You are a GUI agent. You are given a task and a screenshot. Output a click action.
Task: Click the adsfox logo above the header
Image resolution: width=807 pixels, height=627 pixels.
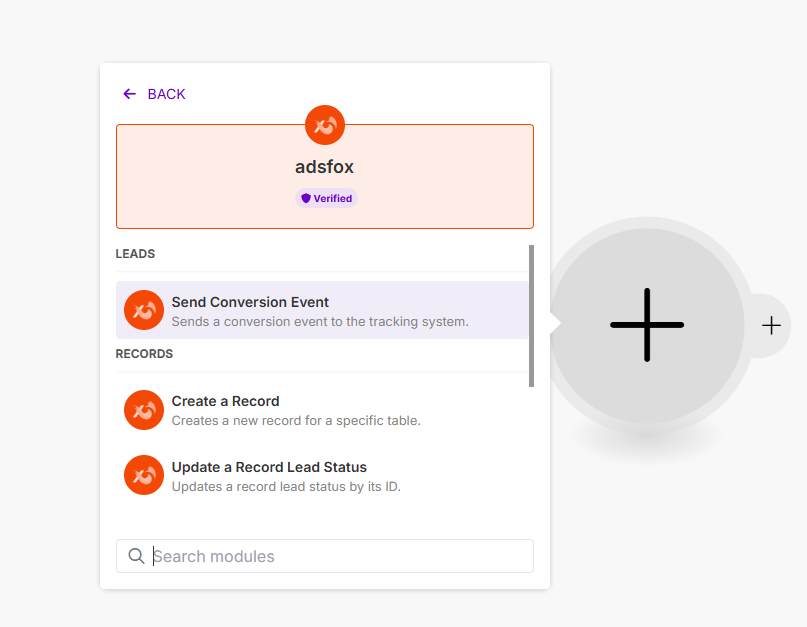pos(325,125)
